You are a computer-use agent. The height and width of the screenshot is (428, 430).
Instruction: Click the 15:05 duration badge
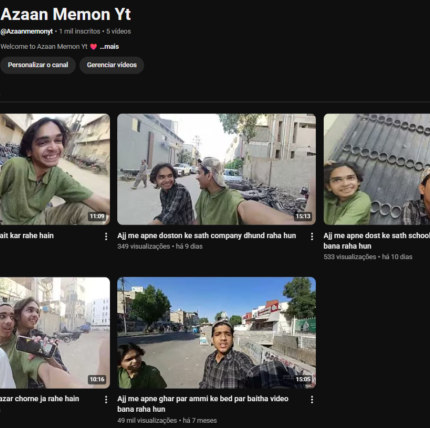pyautogui.click(x=303, y=379)
